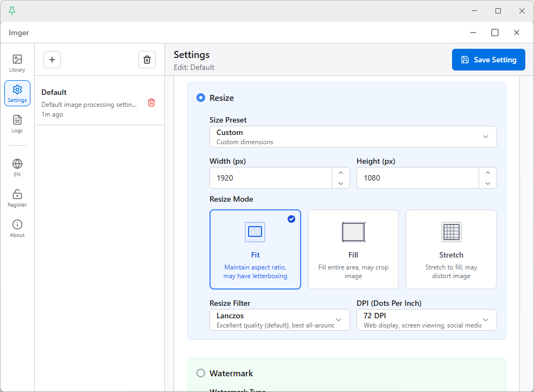Choose the Stretch resize mode card
The image size is (534, 392).
click(451, 249)
